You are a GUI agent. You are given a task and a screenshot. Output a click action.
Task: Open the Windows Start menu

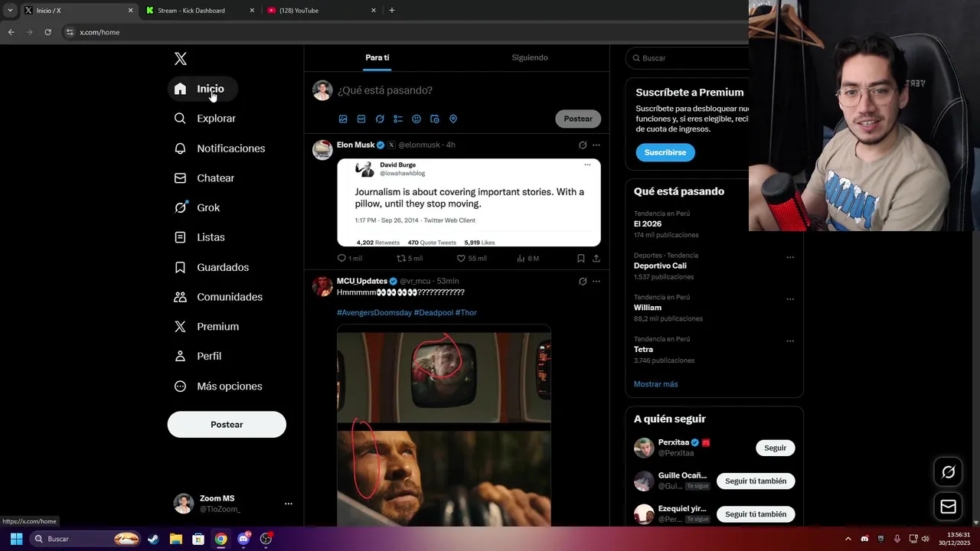16,539
